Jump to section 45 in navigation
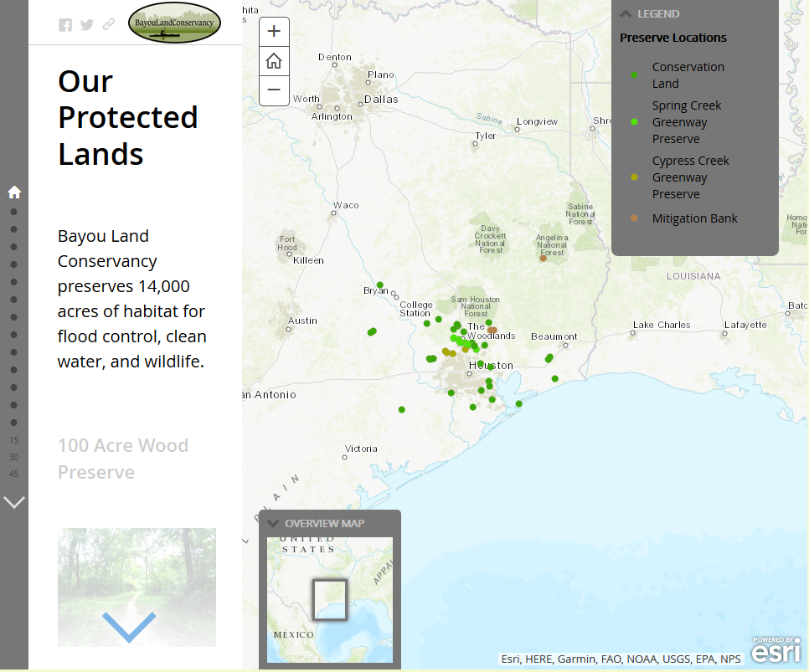 [x=14, y=474]
